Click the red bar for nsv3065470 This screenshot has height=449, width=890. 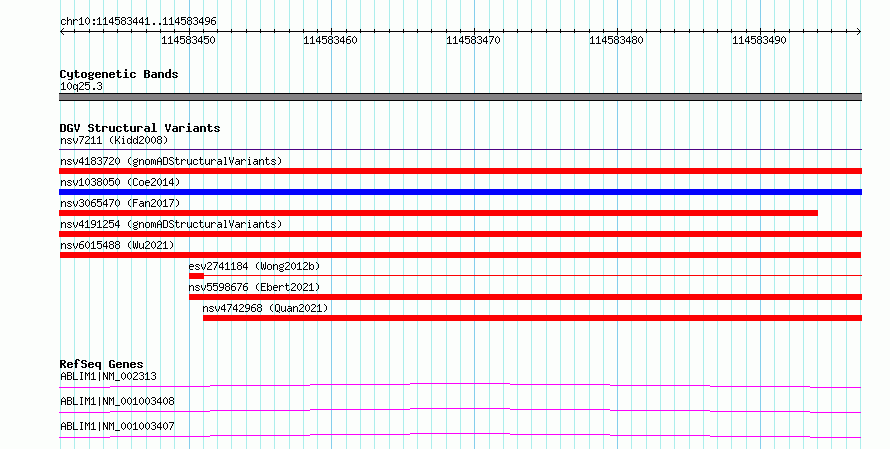pyautogui.click(x=438, y=213)
